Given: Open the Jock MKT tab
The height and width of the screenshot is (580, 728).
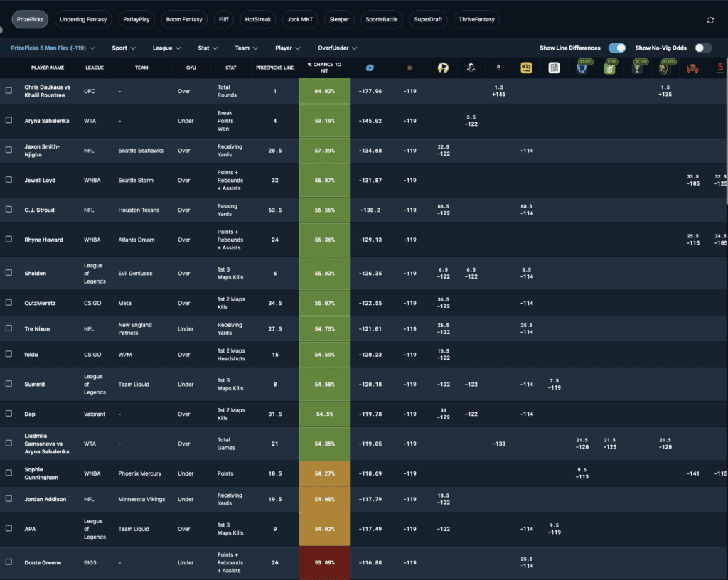Looking at the screenshot, I should (x=300, y=19).
